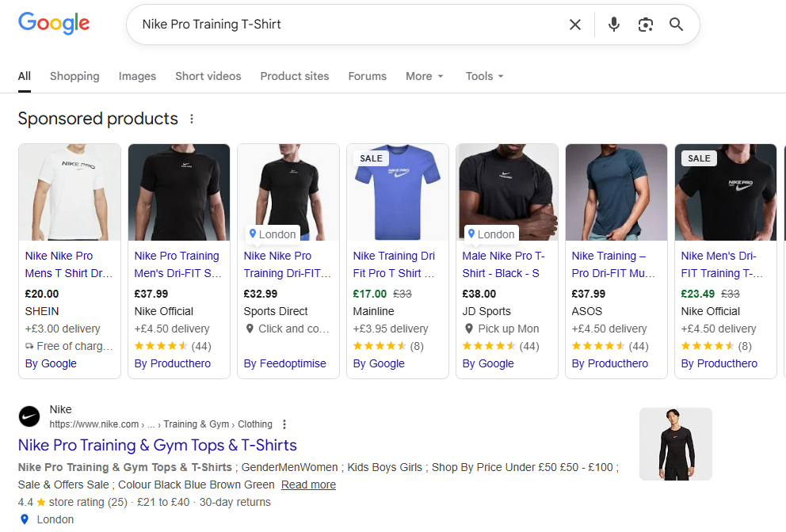The height and width of the screenshot is (532, 786).
Task: Open Search by image camera icon
Action: click(x=645, y=25)
